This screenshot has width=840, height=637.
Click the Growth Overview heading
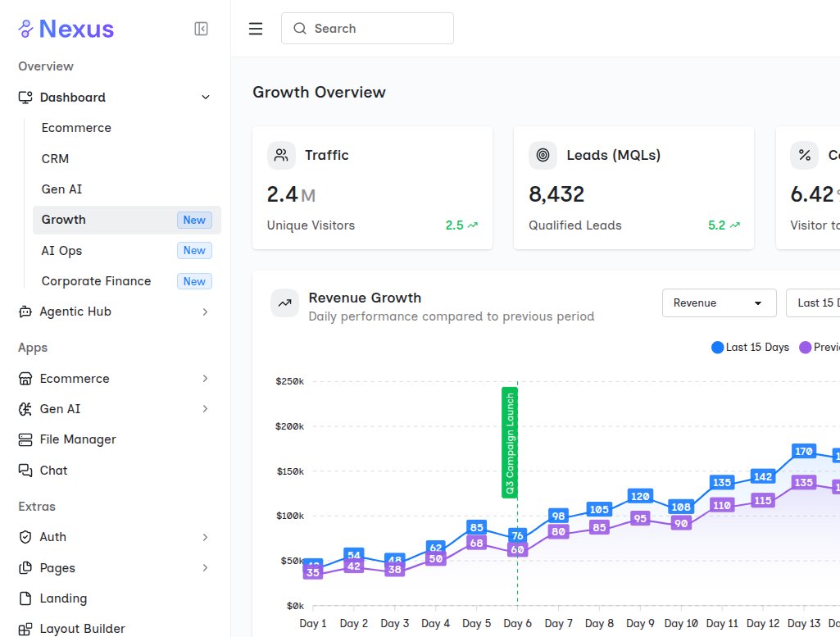coord(320,92)
